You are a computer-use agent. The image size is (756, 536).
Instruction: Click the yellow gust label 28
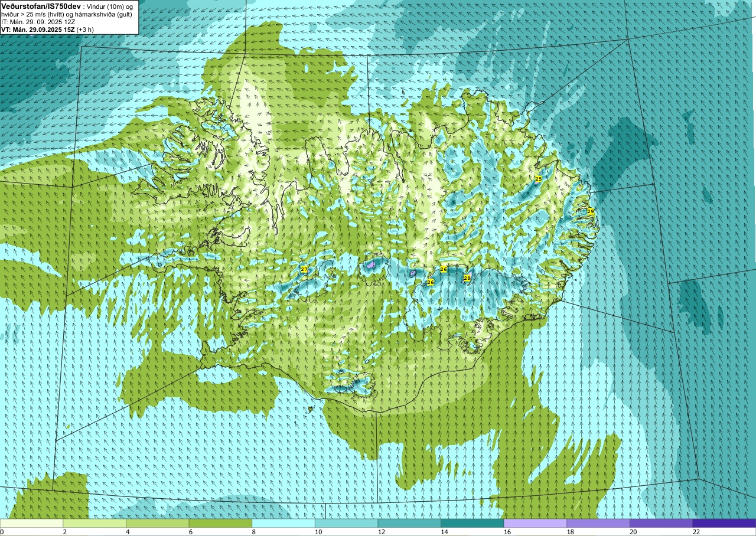pyautogui.click(x=467, y=278)
